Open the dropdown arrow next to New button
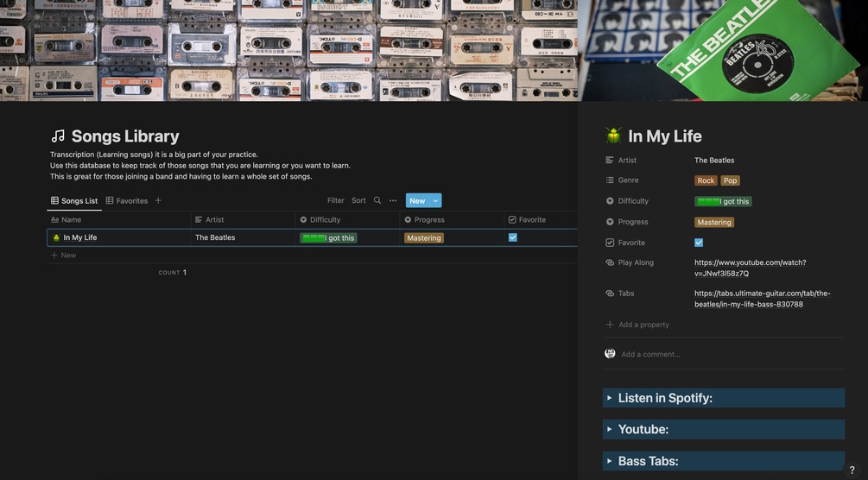The image size is (868, 480). point(435,200)
